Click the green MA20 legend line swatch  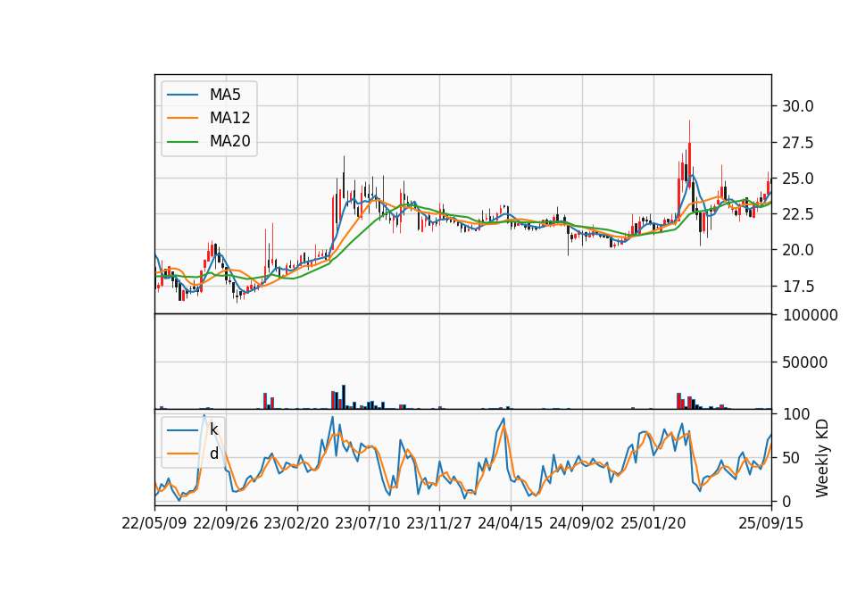182,142
